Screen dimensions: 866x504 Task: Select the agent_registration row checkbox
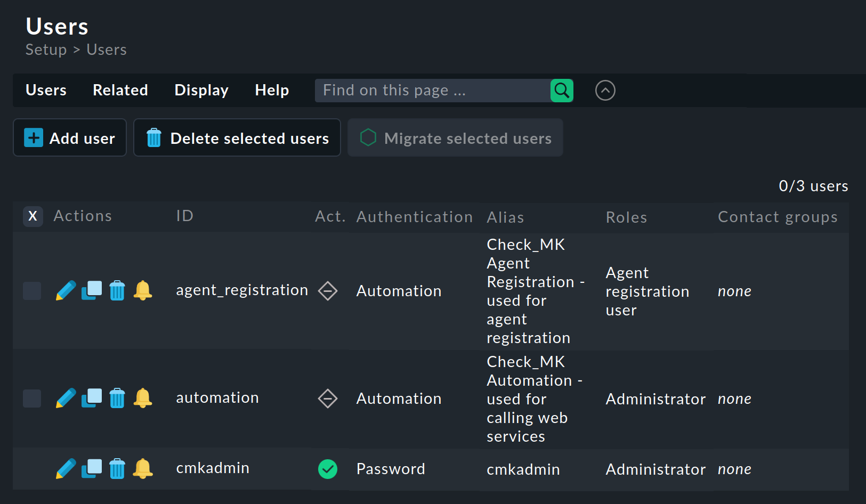32,291
